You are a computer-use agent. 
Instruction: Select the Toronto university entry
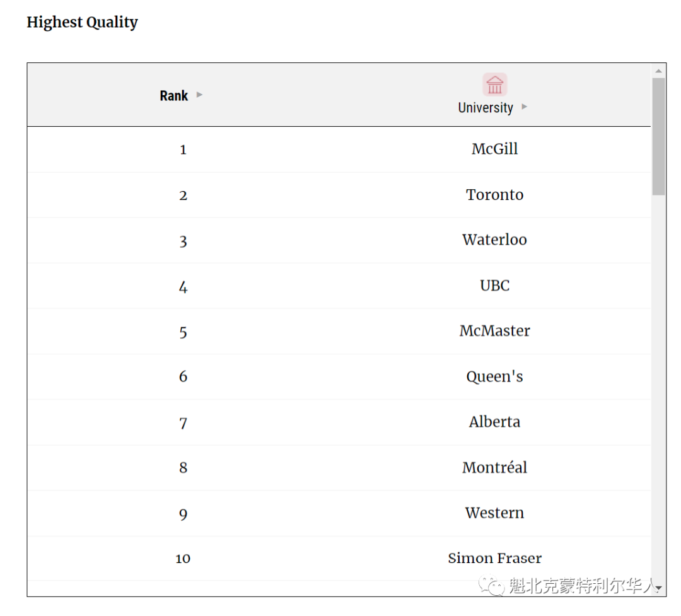click(x=495, y=195)
